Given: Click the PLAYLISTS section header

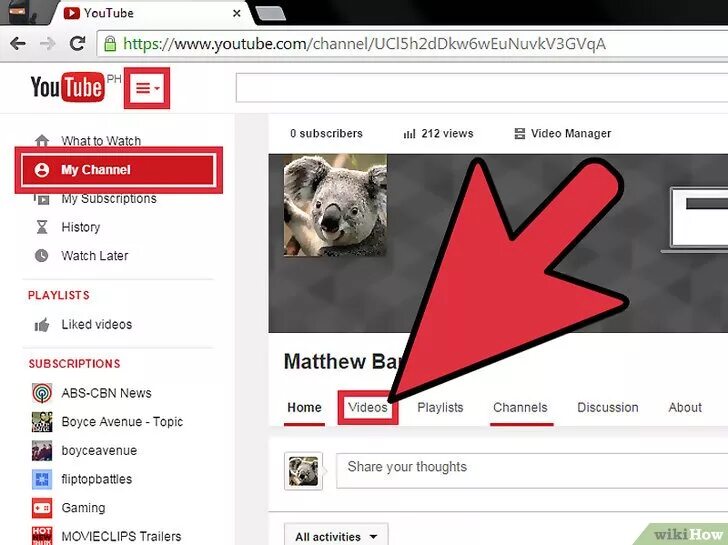Looking at the screenshot, I should [58, 295].
